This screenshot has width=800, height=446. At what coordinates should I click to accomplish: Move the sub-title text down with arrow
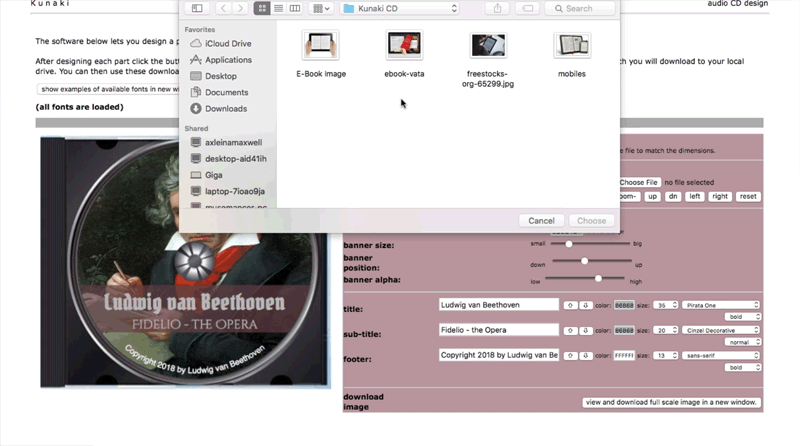pos(586,330)
